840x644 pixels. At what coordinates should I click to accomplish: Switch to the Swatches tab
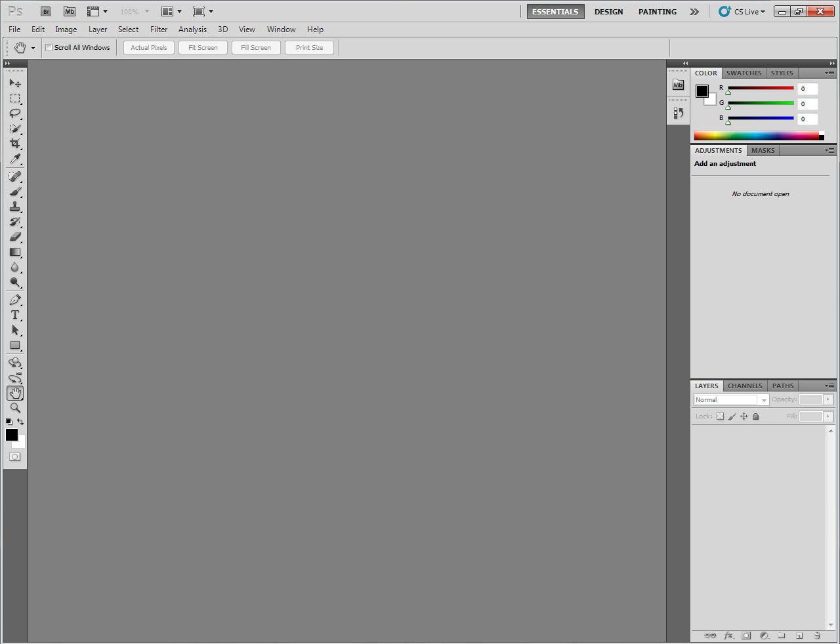coord(744,73)
